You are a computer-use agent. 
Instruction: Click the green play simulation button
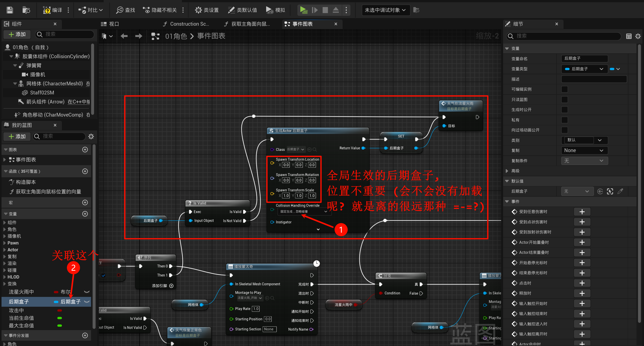304,10
